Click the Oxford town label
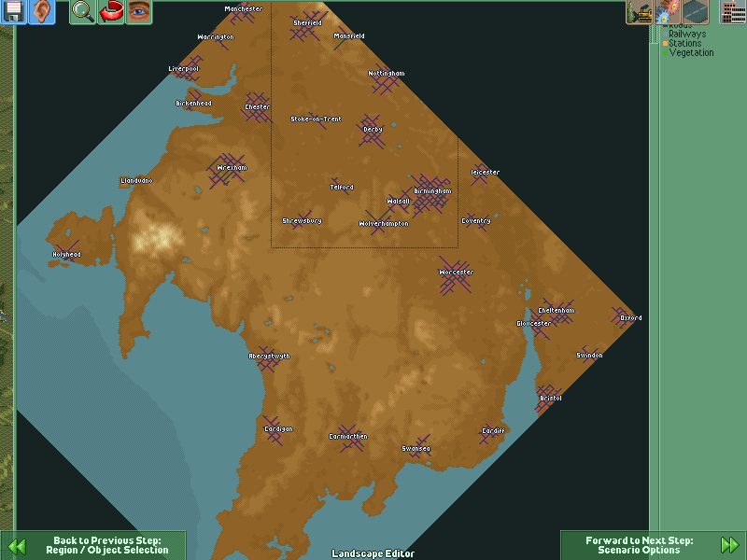The height and width of the screenshot is (560, 747). coord(631,317)
